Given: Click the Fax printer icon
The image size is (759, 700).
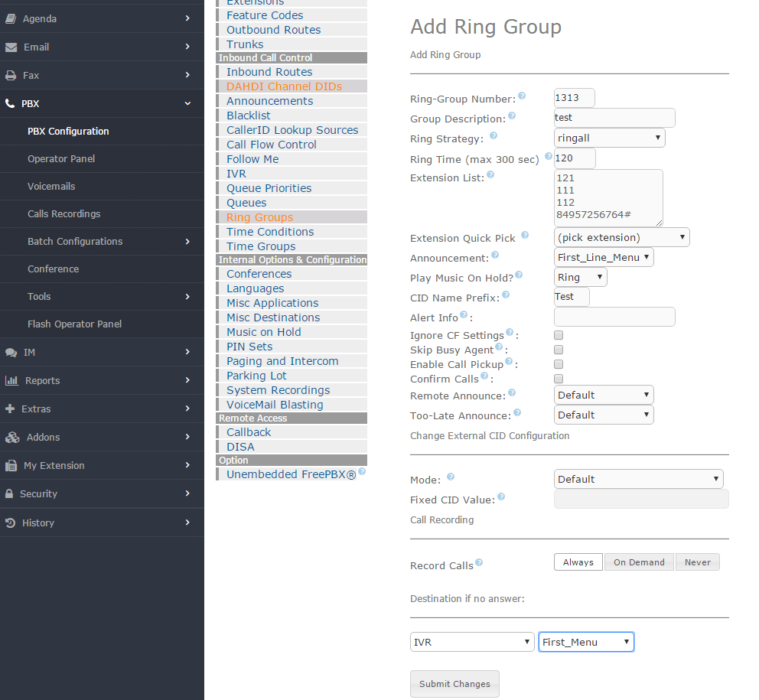Looking at the screenshot, I should point(11,76).
